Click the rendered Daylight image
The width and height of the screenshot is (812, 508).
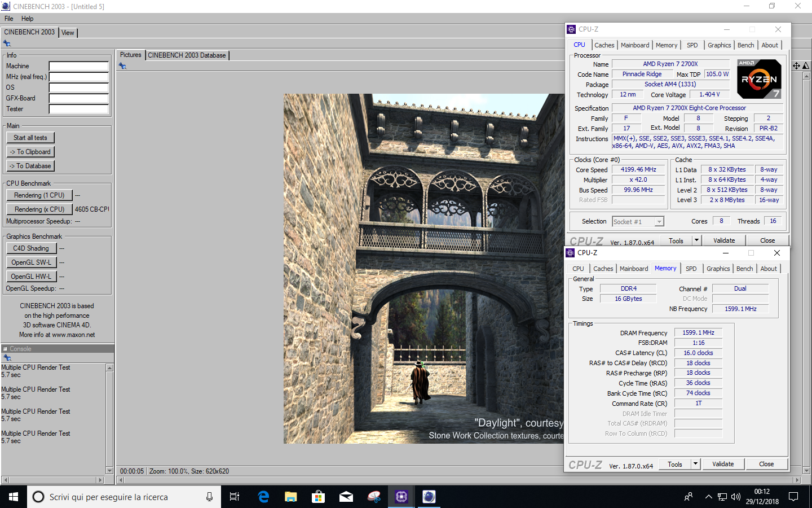coord(423,269)
